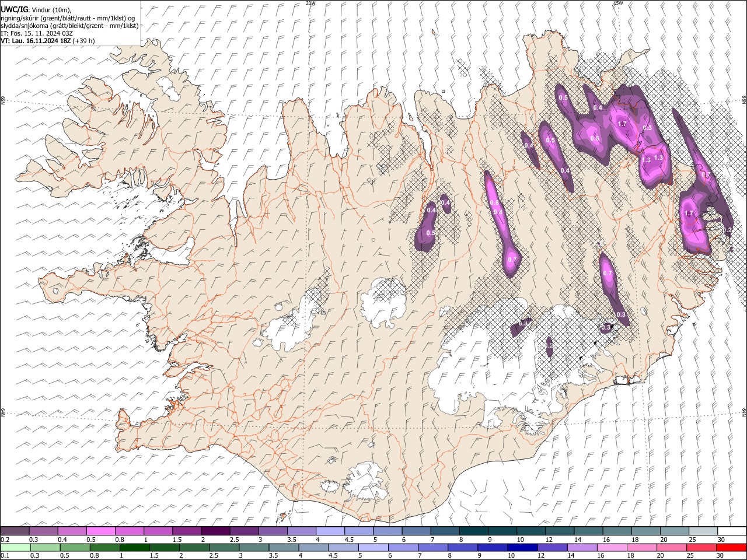This screenshot has height=560, width=747.
Task: Pick the upper legend swatch starting at 18
Action: [x=645, y=531]
